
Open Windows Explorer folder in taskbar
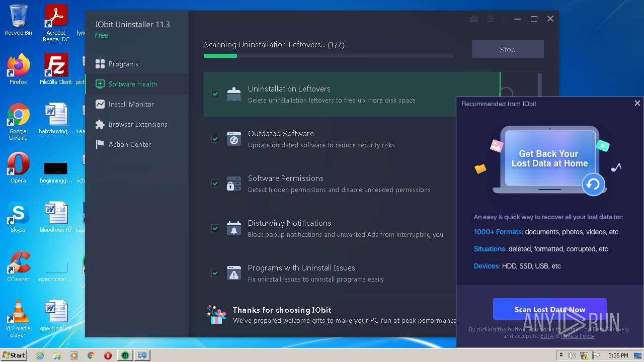coord(57,355)
